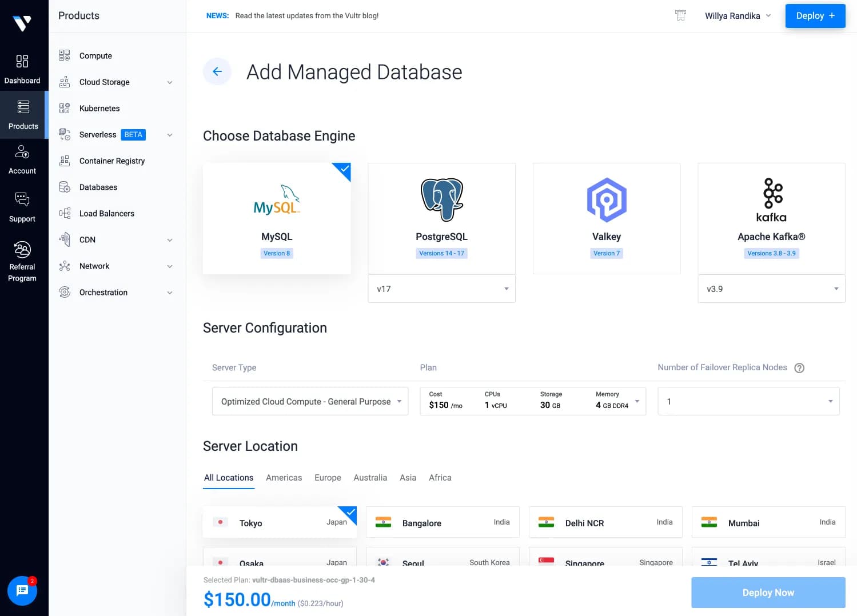Screen dimensions: 857x616
Task: Click the help icon beside Failover Replica Nodes
Action: [799, 368]
